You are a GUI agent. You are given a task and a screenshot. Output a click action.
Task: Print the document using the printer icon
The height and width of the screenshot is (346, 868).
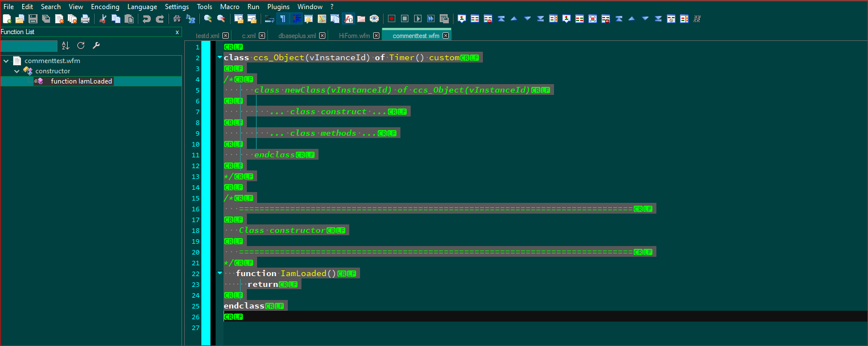click(x=85, y=19)
